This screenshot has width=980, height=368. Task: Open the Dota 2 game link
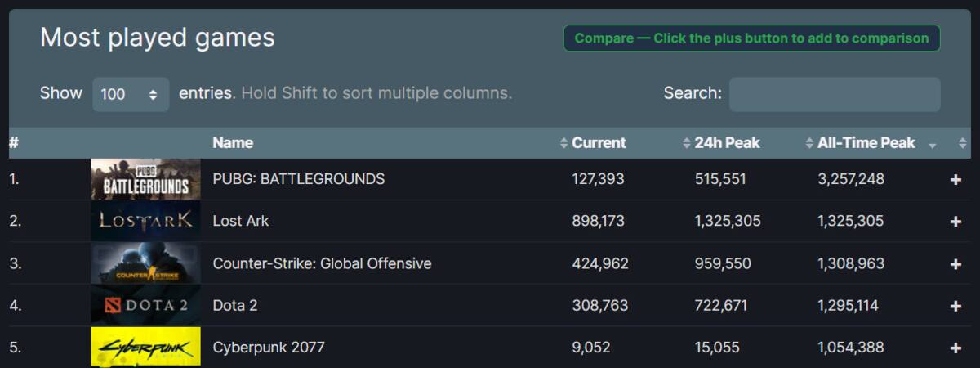pos(235,306)
